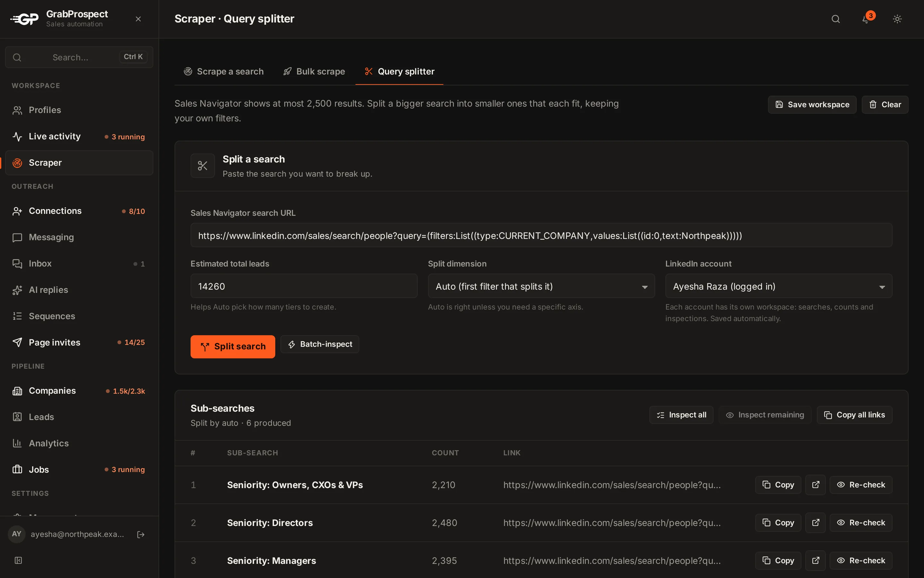The width and height of the screenshot is (924, 578).
Task: Click the Sales Navigator search URL field
Action: (542, 235)
